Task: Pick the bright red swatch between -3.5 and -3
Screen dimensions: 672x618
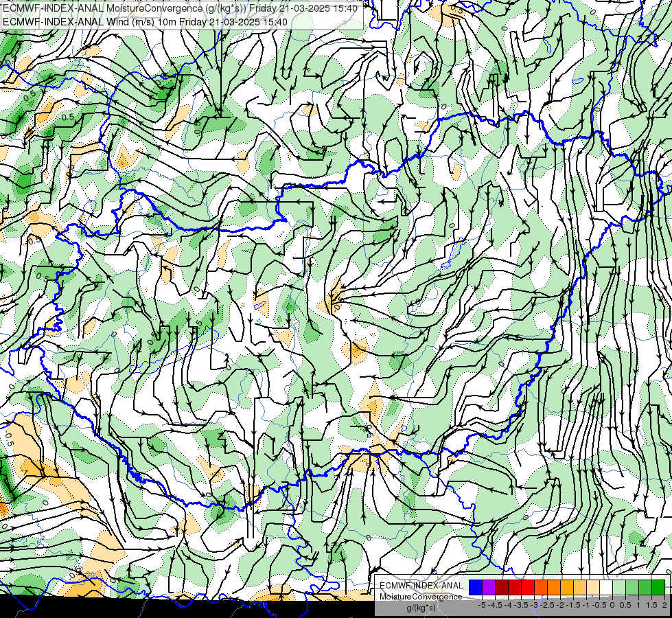Action: click(x=528, y=588)
